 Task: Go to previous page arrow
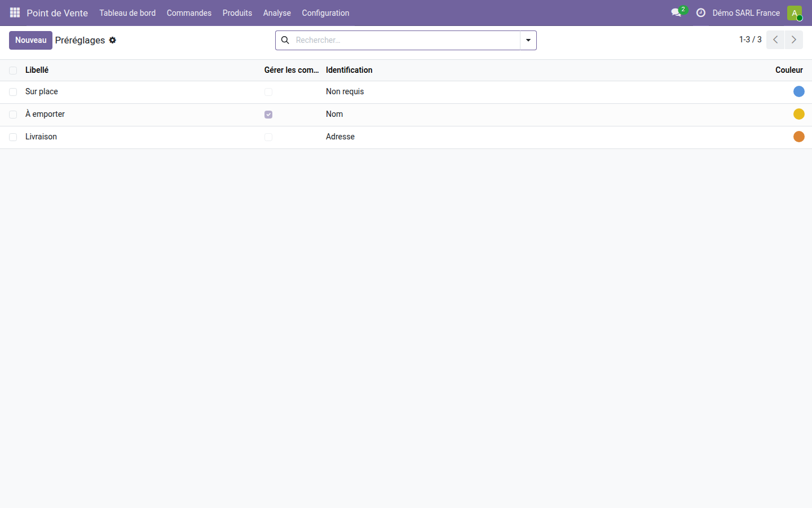pyautogui.click(x=775, y=40)
